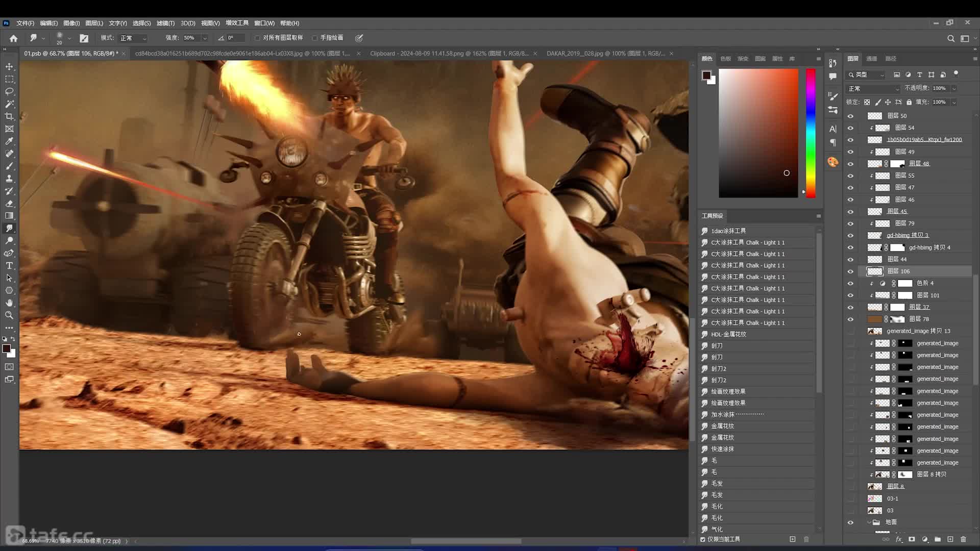Select the Pen tool
Screen dimensions: 980x551
coord(9,253)
